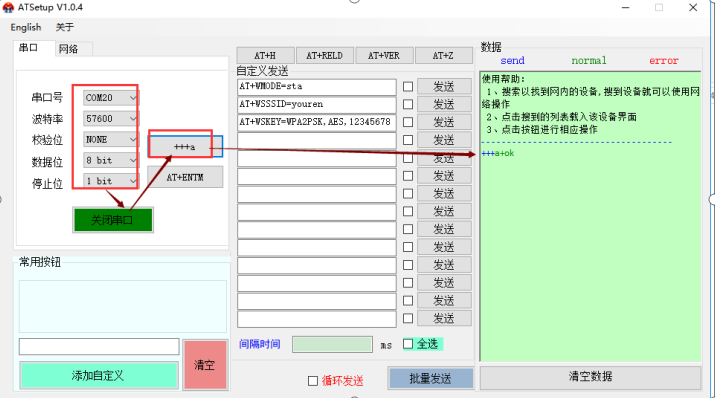Open the NONE parity dropdown

(x=111, y=140)
